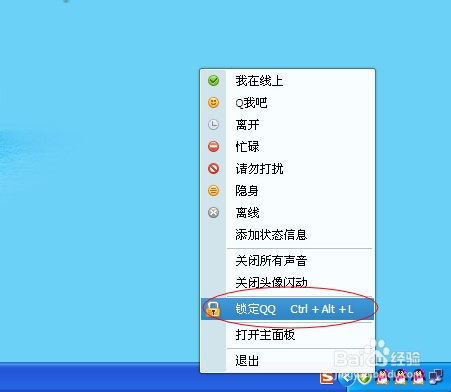
Task: Choose the Q我吧 smiley status
Action: (287, 103)
